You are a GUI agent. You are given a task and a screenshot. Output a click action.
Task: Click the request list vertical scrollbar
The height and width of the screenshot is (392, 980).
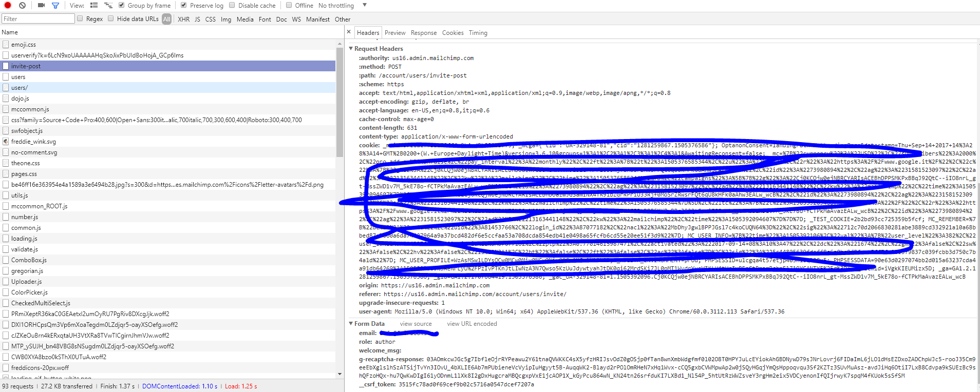click(x=340, y=103)
